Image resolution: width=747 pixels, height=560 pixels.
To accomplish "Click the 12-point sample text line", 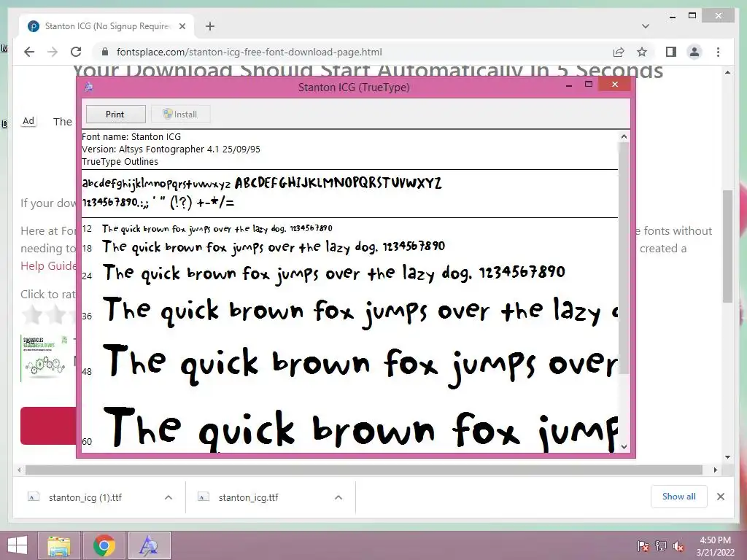I will [x=217, y=229].
